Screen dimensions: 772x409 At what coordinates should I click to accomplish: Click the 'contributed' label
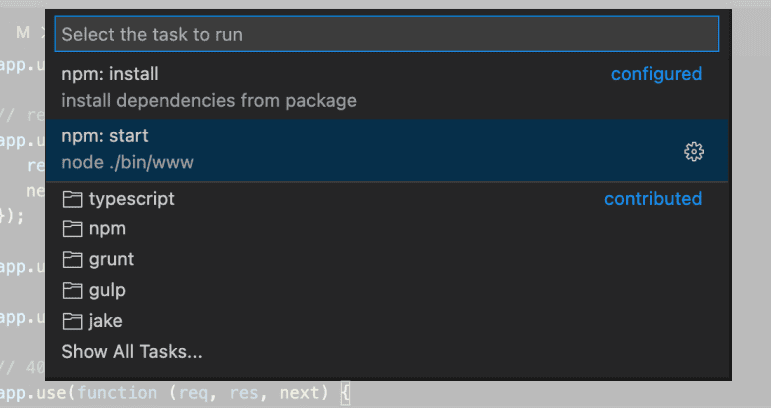652,199
